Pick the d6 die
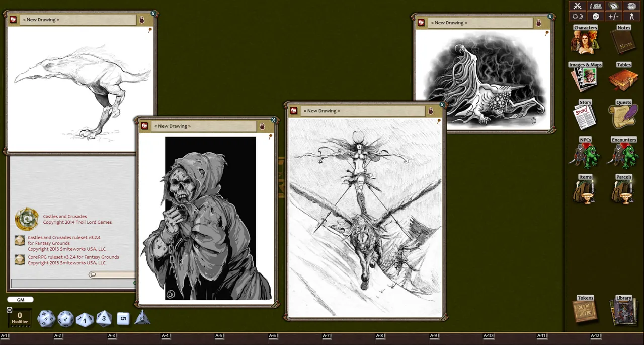This screenshot has height=345, width=644. [123, 319]
